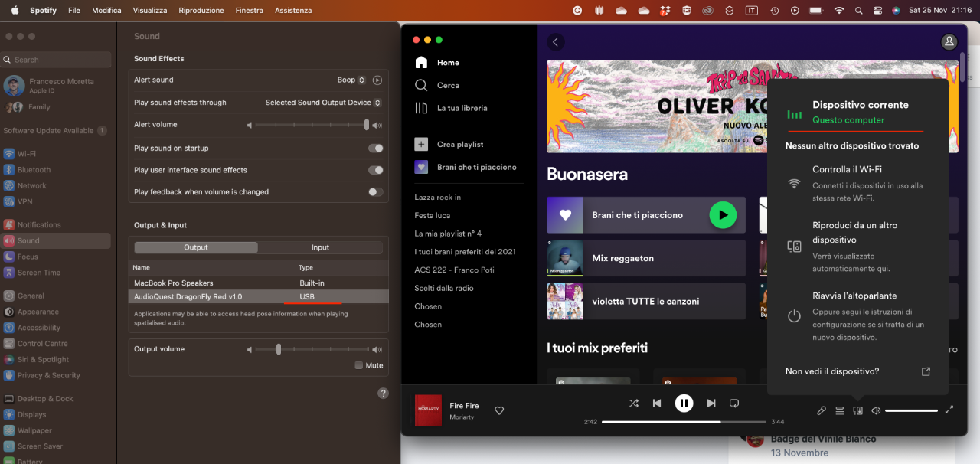Mute Spotify with the volume icon

tap(876, 410)
